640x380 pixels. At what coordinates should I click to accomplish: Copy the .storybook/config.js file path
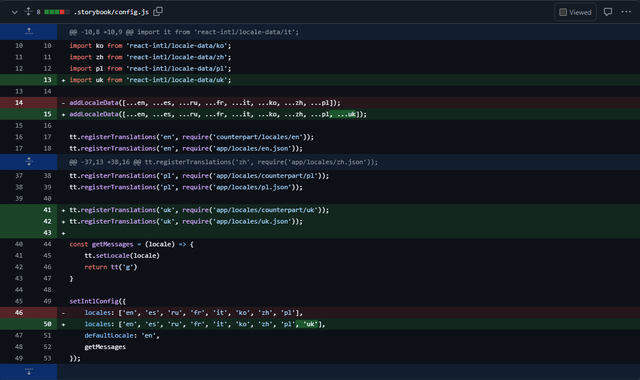point(158,11)
